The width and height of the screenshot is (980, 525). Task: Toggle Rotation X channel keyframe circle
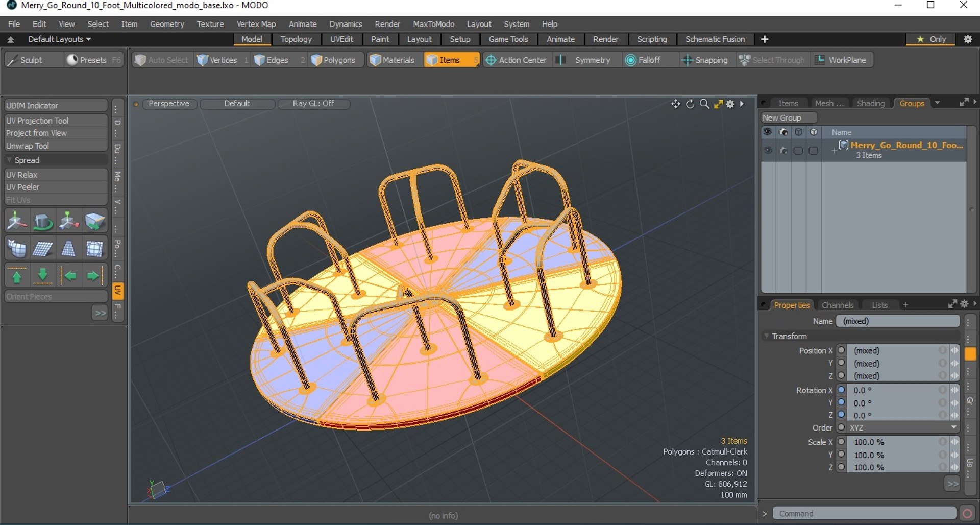coord(841,390)
